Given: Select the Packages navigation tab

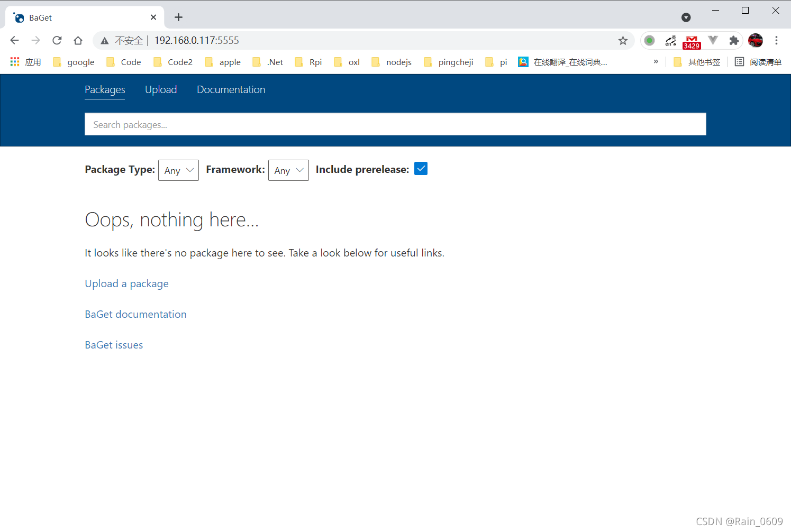Looking at the screenshot, I should [105, 90].
